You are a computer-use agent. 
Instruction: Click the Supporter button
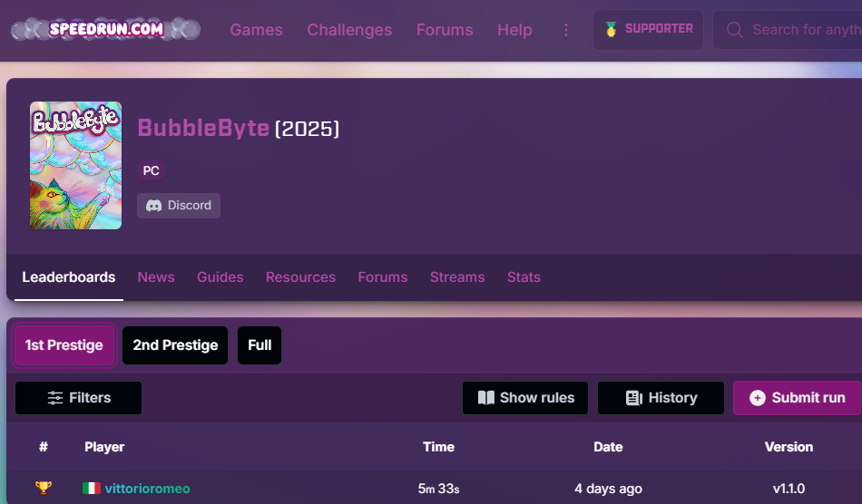(x=648, y=30)
